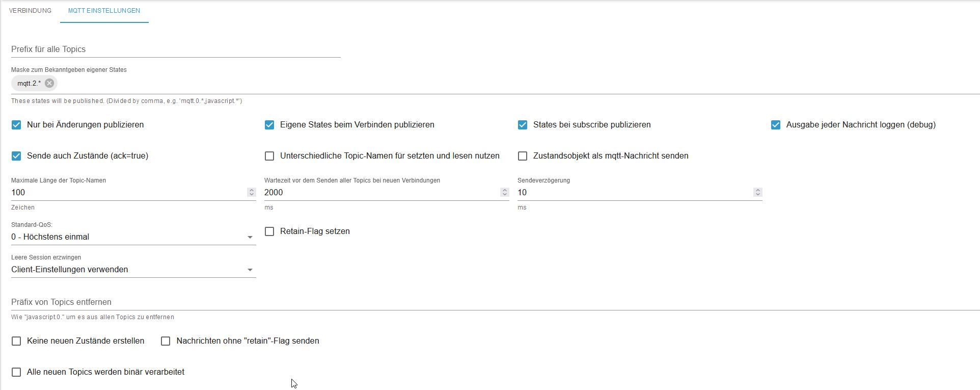Screen dimensions: 980x390
Task: Check Keine neuen Zustände erstellen
Action: (x=16, y=341)
